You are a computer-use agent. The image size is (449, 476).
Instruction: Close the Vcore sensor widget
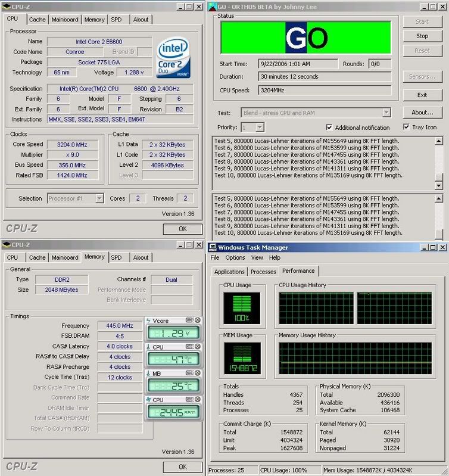tap(198, 321)
